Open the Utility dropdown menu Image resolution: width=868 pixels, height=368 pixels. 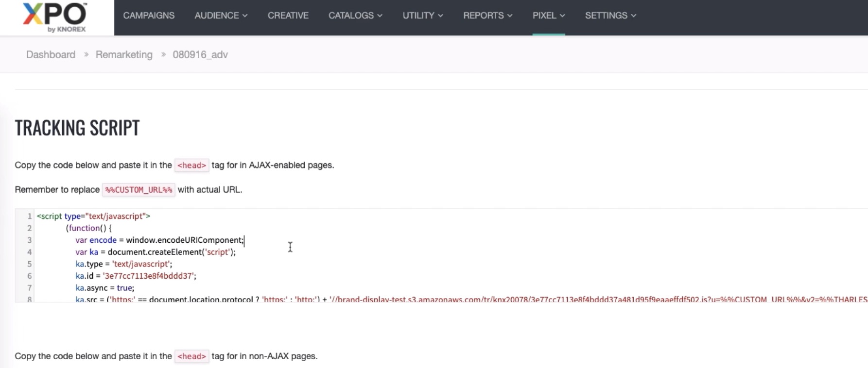point(422,16)
